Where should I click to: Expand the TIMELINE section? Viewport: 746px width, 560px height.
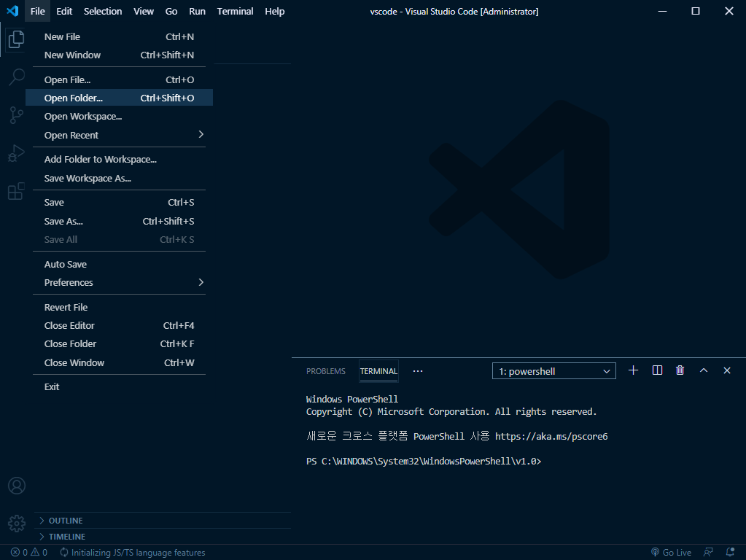pos(162,537)
